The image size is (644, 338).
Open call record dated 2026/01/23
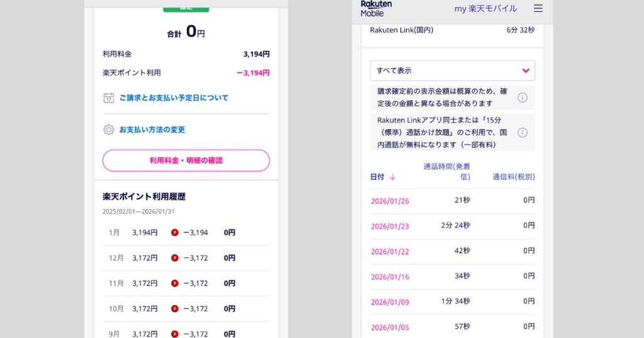[390, 226]
